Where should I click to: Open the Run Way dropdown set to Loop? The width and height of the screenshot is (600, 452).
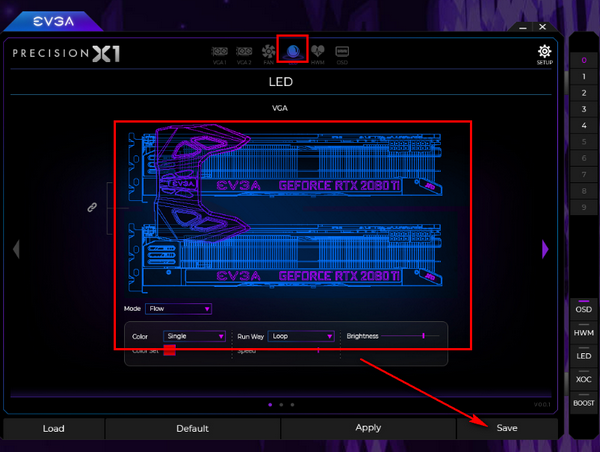(x=301, y=336)
